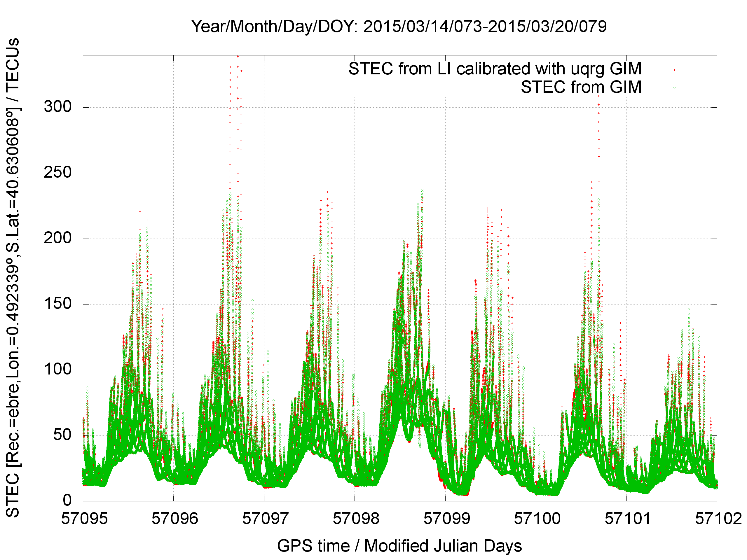The width and height of the screenshot is (747, 560).
Task: Click x-axis tick label 57095
Action: [x=84, y=519]
